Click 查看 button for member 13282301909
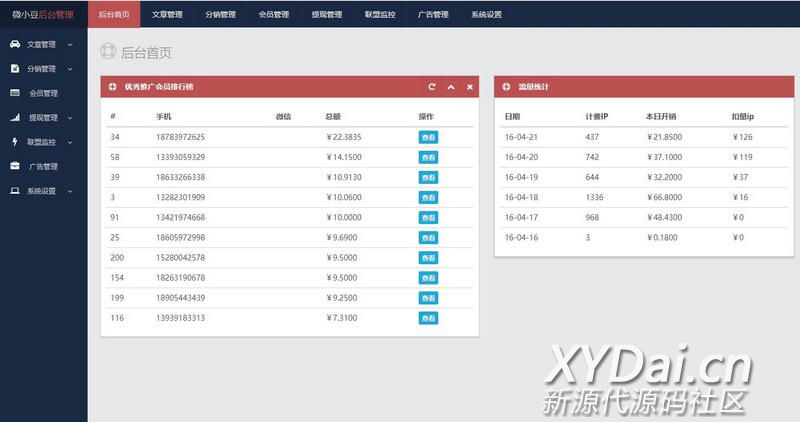Viewport: 800px width, 422px height. coord(428,197)
